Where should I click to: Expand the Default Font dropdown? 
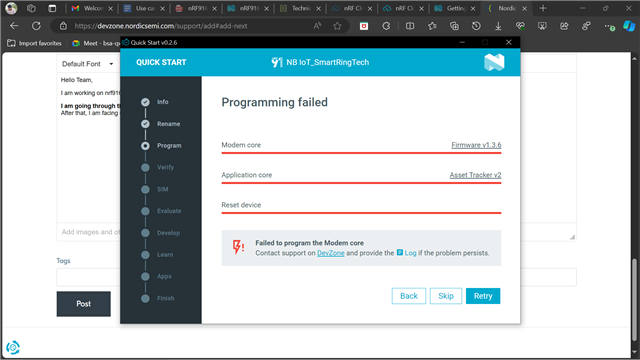(87, 64)
